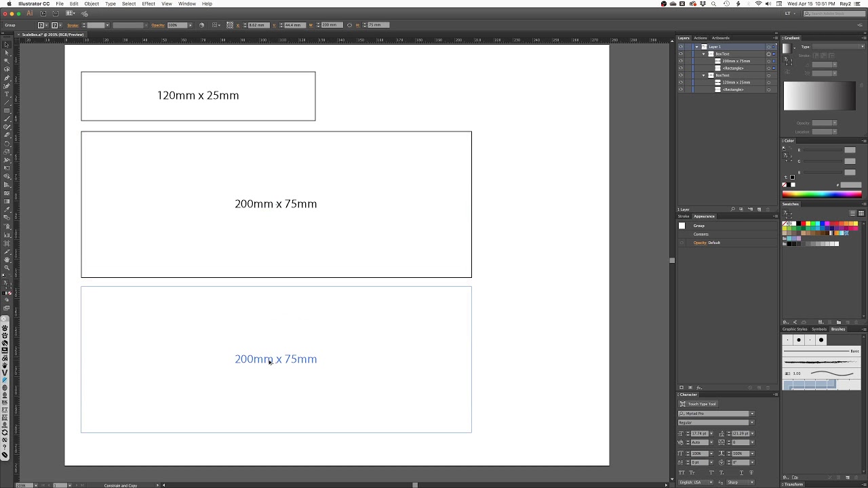Click the color spectrum bar in Color panel
The height and width of the screenshot is (488, 868).
pyautogui.click(x=822, y=194)
